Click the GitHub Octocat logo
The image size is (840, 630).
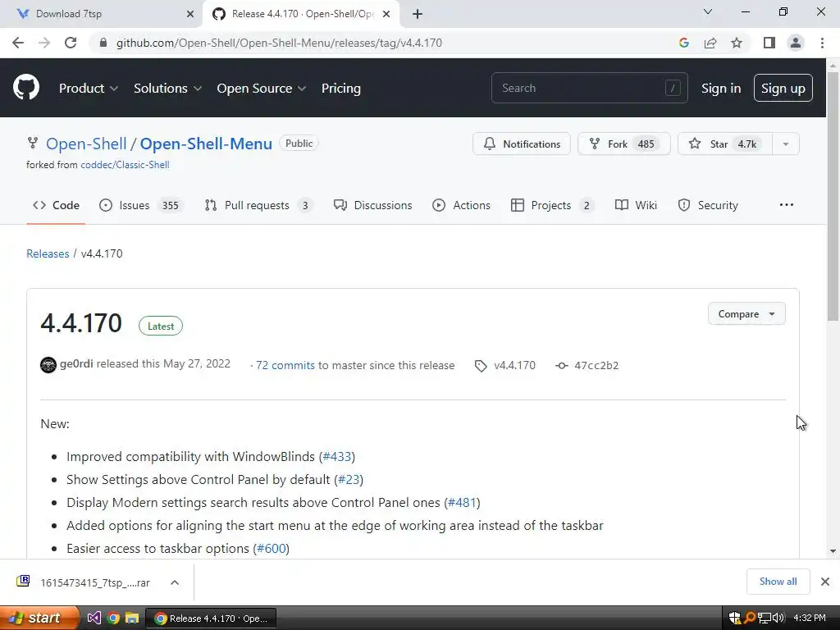click(x=25, y=87)
